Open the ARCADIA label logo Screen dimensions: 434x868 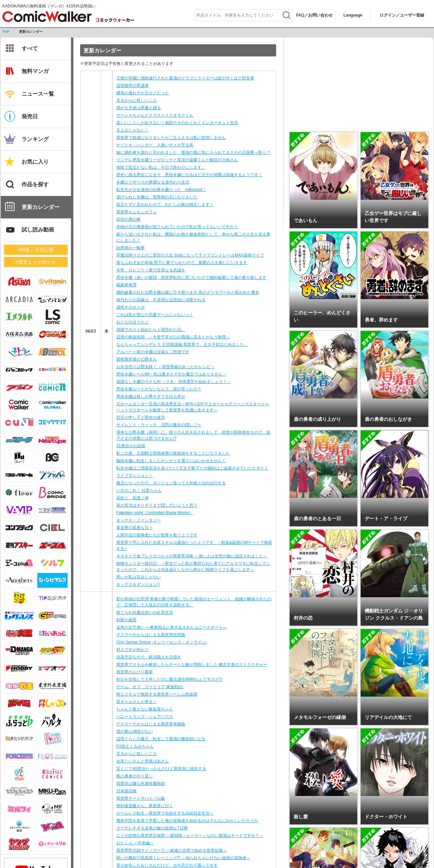(x=19, y=299)
